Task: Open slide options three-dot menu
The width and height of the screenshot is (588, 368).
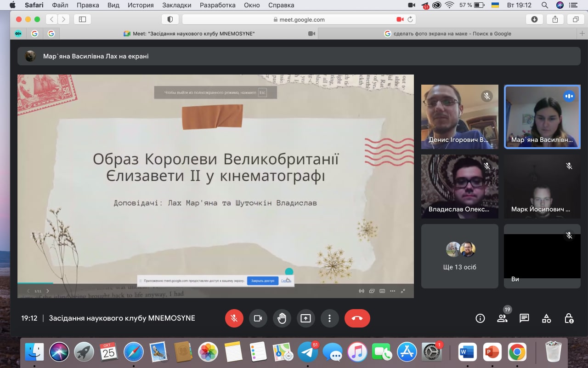Action: pos(392,291)
